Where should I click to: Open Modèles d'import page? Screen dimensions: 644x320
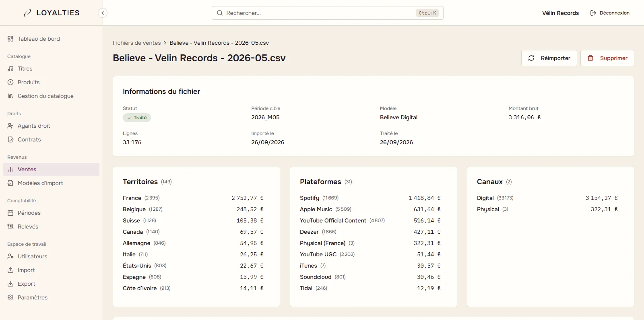tap(40, 183)
